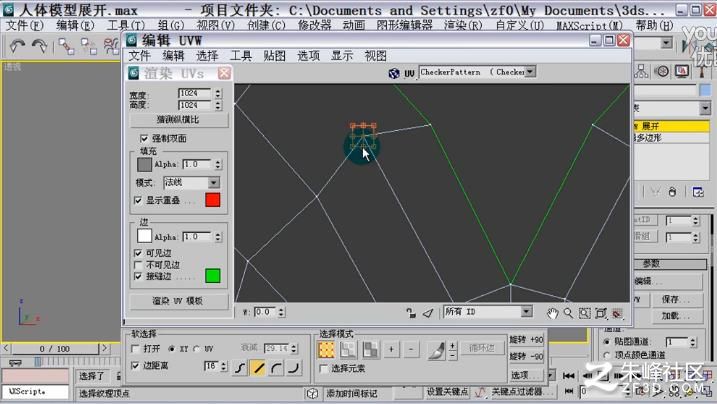Toggle the 可见边 checkbox
The width and height of the screenshot is (717, 404).
tap(138, 253)
